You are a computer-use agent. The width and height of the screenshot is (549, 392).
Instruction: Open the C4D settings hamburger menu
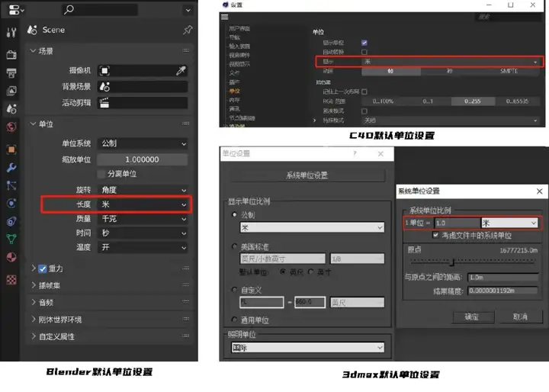coord(225,17)
